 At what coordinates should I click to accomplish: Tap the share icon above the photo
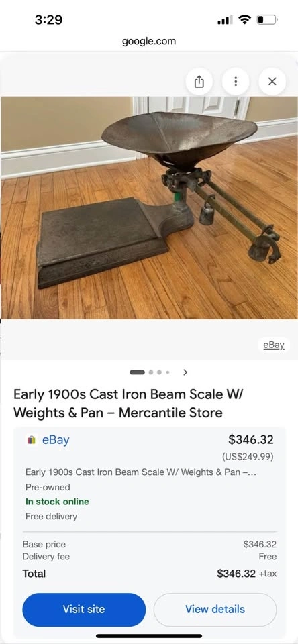[199, 81]
